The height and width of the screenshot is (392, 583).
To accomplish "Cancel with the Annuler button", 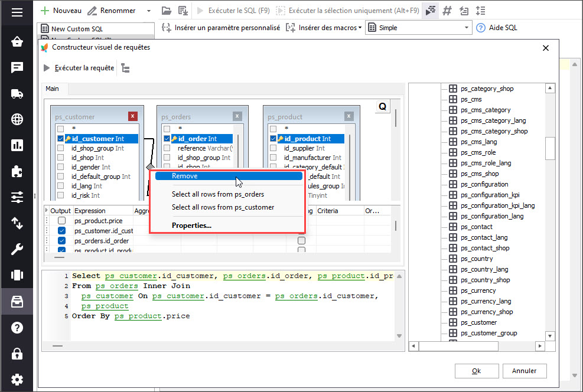I will 525,371.
